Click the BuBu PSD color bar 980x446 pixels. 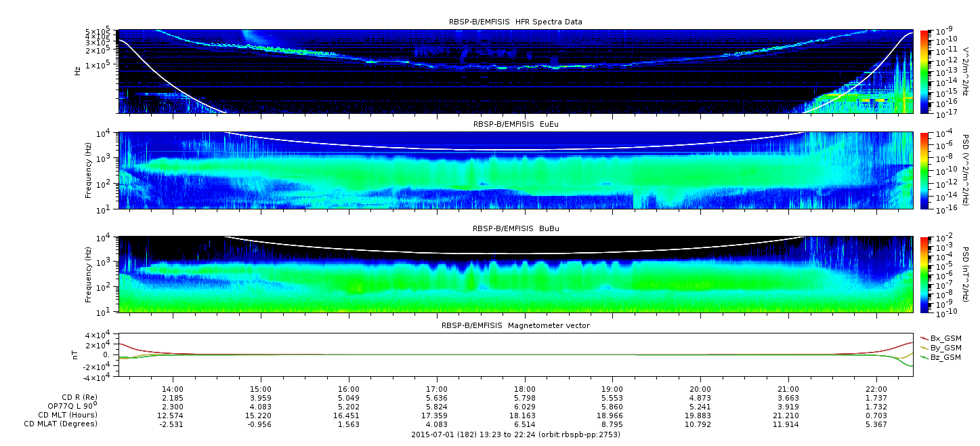(924, 275)
